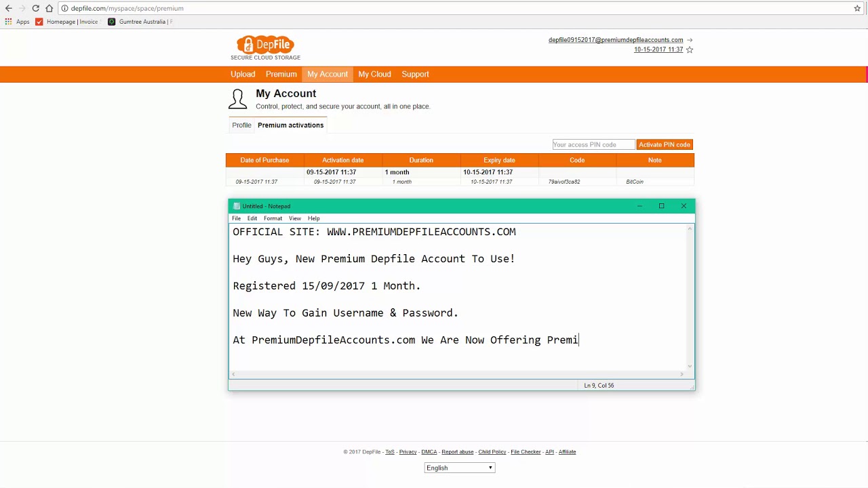Screen dimensions: 868x488
Task: Click the DepFile logo
Action: (x=265, y=47)
